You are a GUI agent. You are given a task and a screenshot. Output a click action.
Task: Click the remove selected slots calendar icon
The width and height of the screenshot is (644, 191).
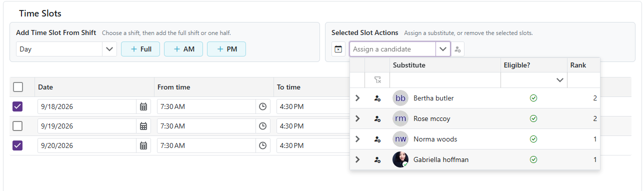coord(338,49)
